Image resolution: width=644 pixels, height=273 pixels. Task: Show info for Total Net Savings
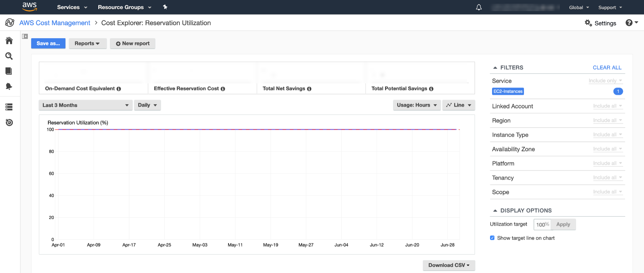coord(309,89)
